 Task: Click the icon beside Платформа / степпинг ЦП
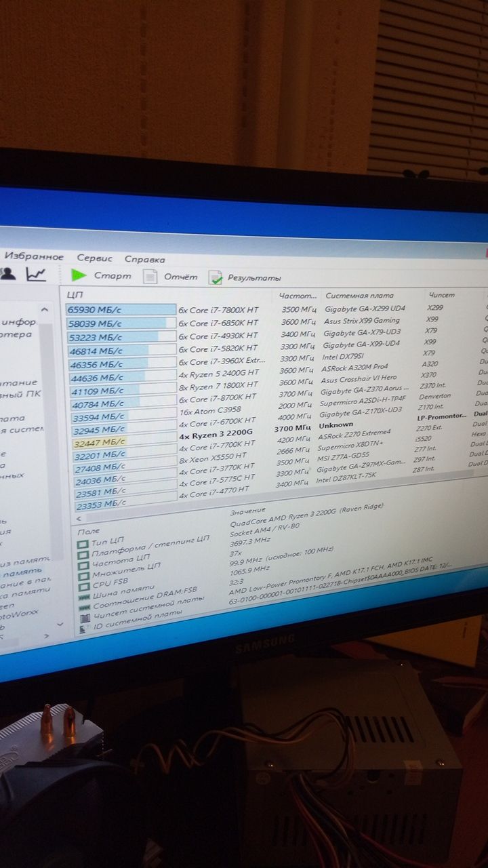82,556
